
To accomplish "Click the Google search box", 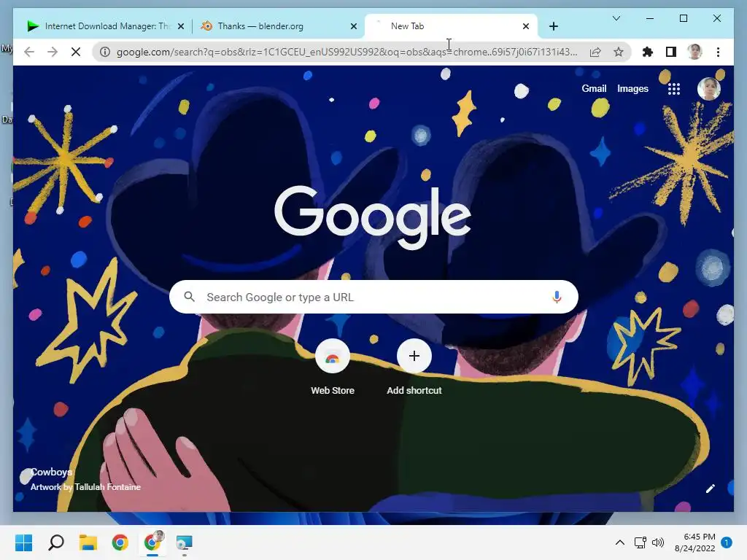I will coord(374,297).
